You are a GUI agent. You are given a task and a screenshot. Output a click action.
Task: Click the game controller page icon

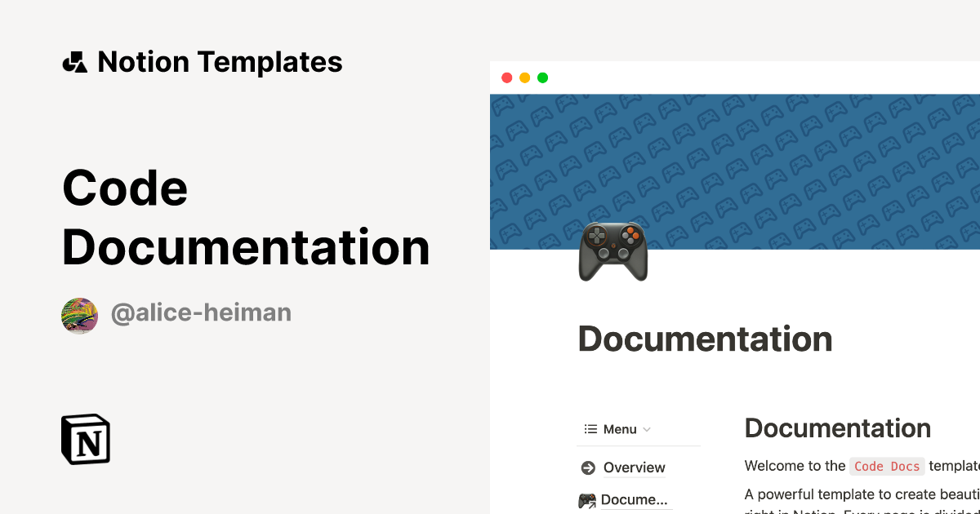pyautogui.click(x=612, y=252)
